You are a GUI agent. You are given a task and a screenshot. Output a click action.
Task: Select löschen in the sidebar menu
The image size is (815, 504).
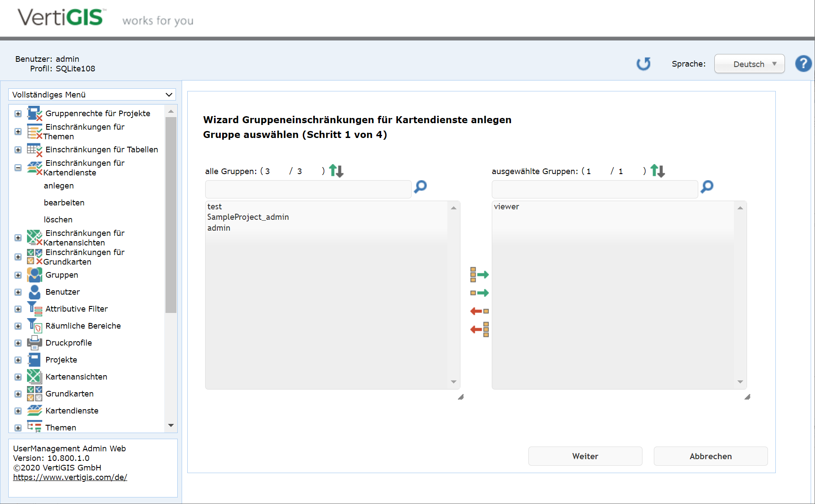click(x=58, y=220)
